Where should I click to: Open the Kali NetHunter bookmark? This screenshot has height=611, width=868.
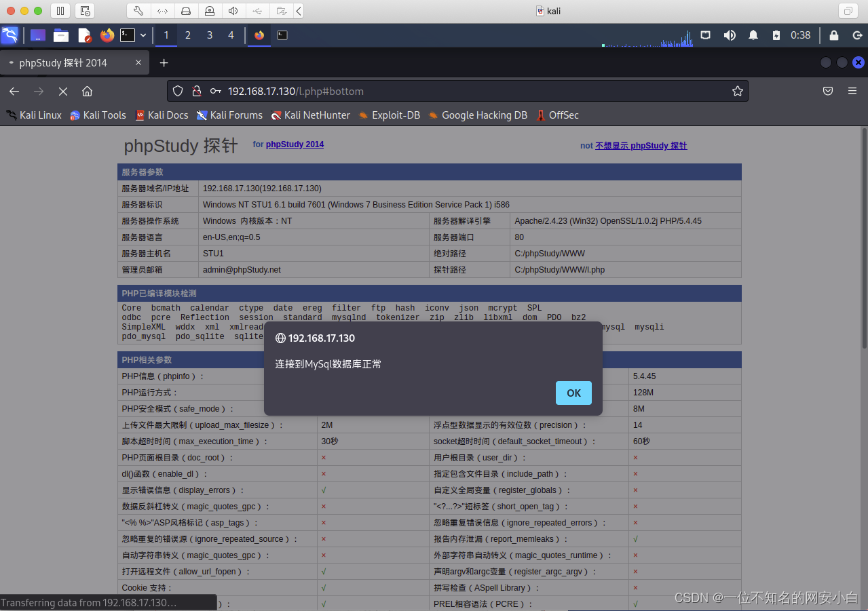pos(310,115)
